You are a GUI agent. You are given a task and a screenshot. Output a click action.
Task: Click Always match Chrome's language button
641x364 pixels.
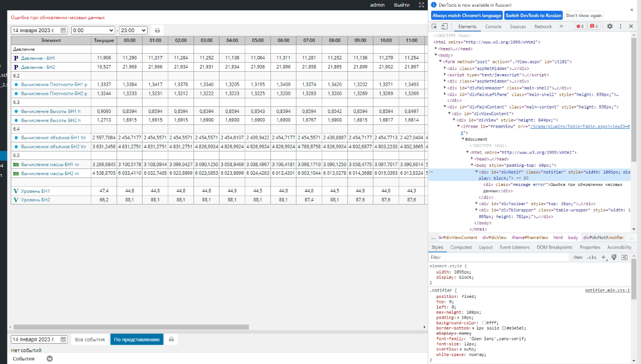pos(466,15)
